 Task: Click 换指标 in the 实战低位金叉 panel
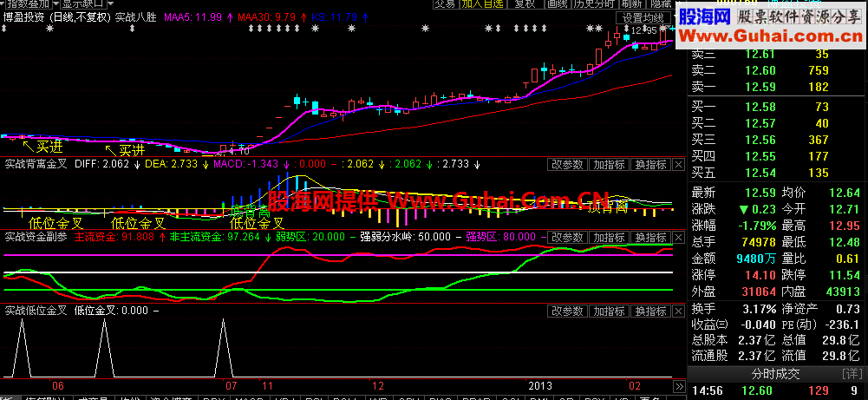click(x=650, y=310)
